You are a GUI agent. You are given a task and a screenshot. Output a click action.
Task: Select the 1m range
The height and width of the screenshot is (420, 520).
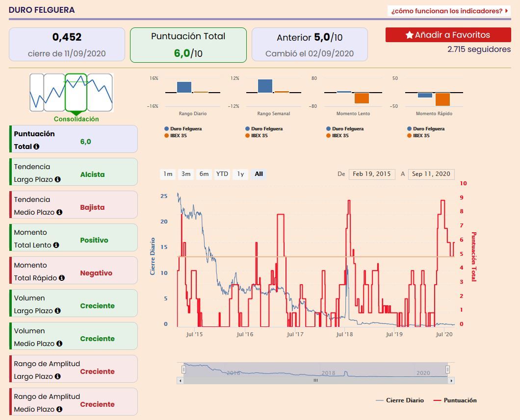[x=168, y=174]
